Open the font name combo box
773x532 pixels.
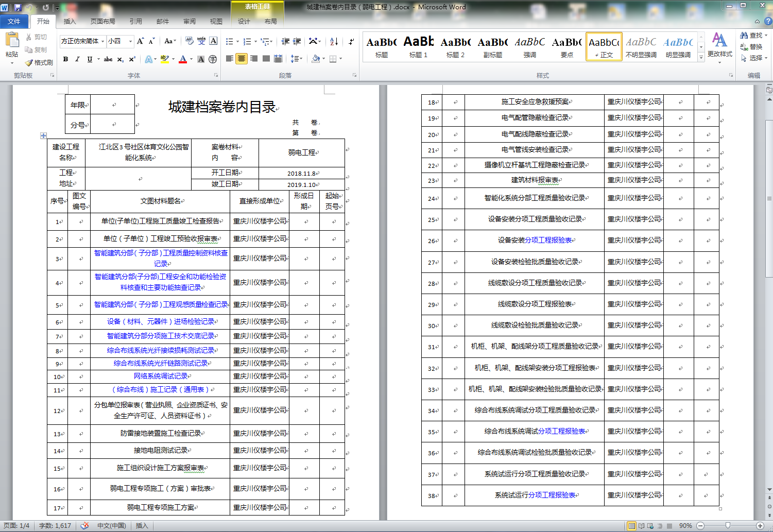pos(83,41)
